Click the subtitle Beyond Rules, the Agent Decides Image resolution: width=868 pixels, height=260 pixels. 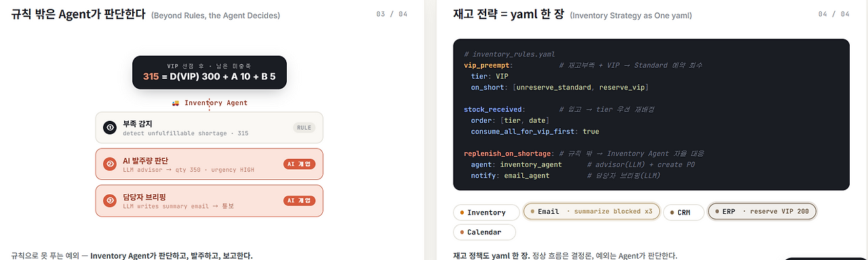click(216, 16)
